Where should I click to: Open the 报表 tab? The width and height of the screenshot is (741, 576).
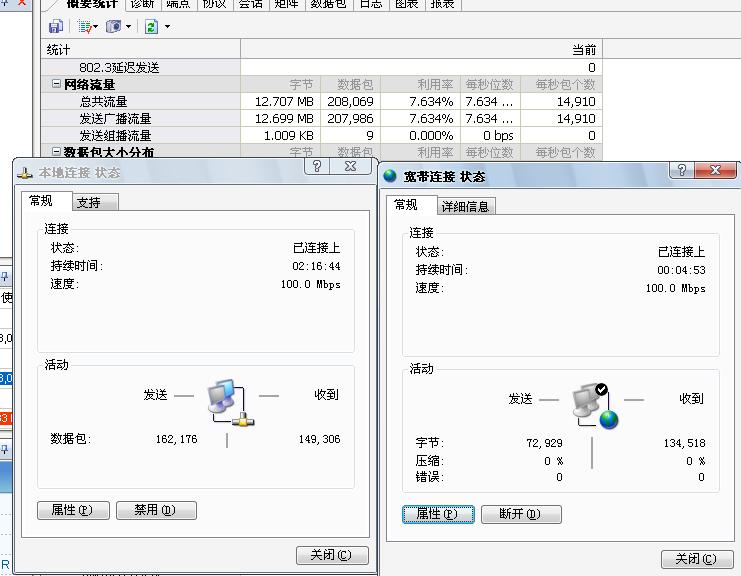[x=443, y=4]
